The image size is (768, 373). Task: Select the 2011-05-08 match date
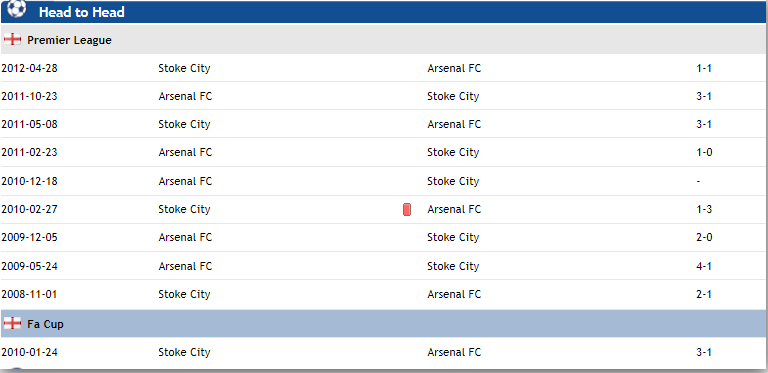click(x=29, y=124)
